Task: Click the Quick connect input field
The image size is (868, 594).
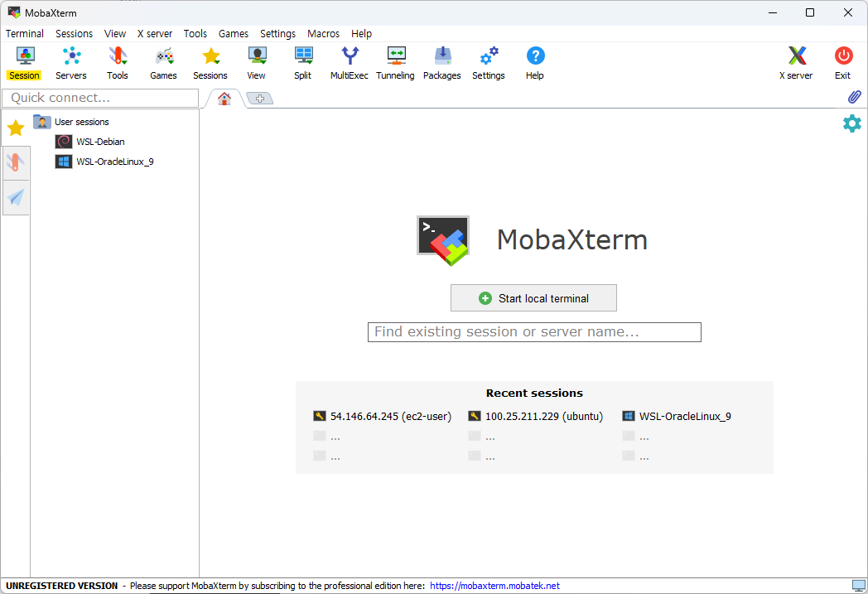Action: point(100,98)
